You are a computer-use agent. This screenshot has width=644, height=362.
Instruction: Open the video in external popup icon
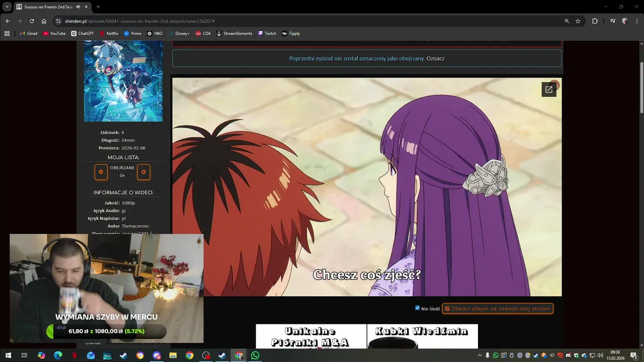pos(549,89)
